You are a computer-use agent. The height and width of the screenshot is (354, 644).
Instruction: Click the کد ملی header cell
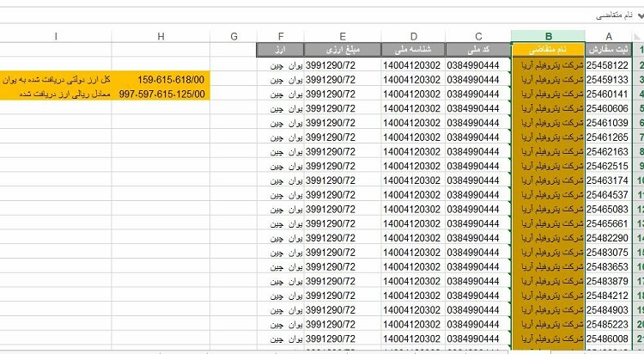tap(478, 50)
